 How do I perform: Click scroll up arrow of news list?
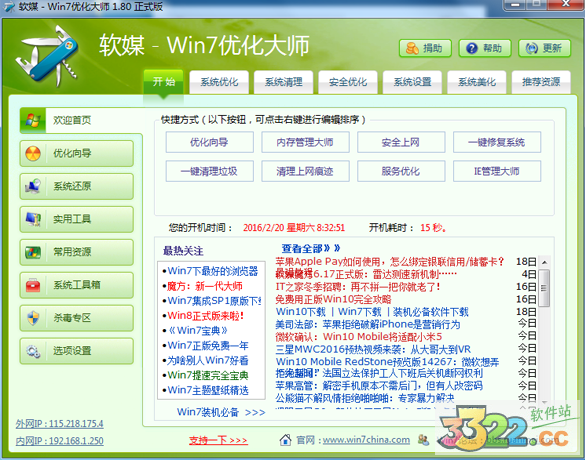pyautogui.click(x=545, y=262)
